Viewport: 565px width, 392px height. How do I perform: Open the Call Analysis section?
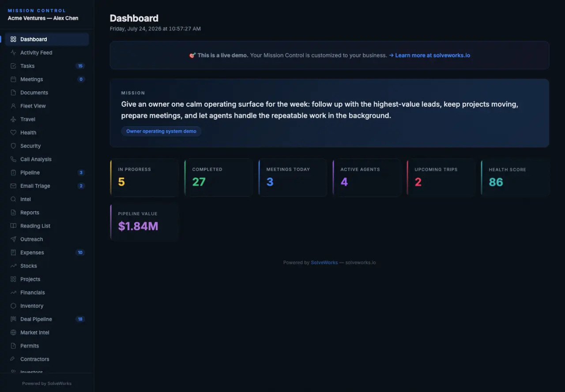coord(47,159)
